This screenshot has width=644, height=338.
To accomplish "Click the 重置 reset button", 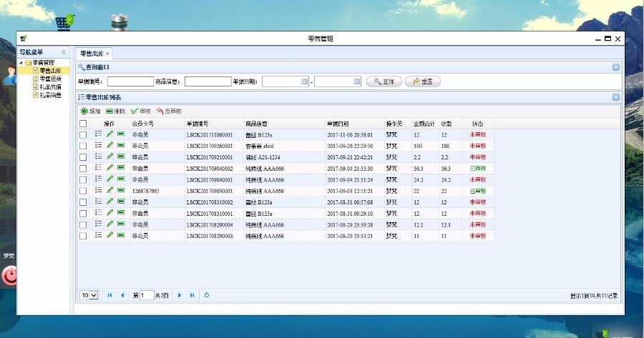I will pos(423,81).
